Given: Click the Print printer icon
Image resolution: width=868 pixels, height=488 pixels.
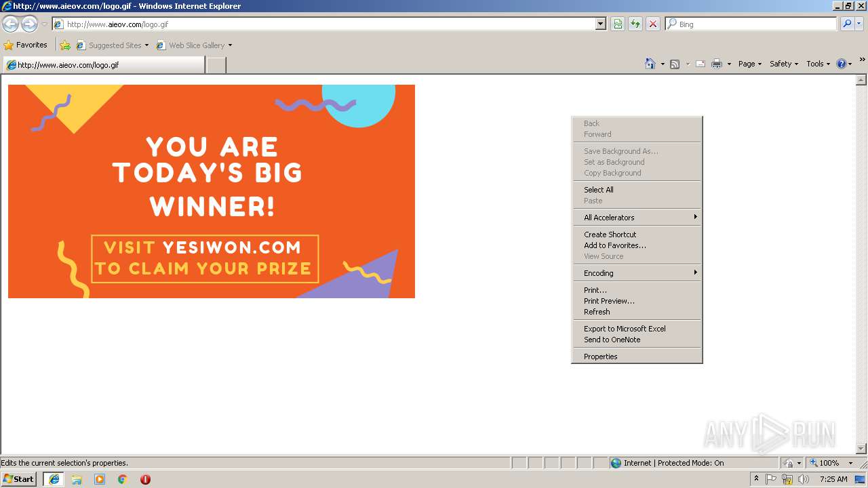Looking at the screenshot, I should [x=717, y=64].
